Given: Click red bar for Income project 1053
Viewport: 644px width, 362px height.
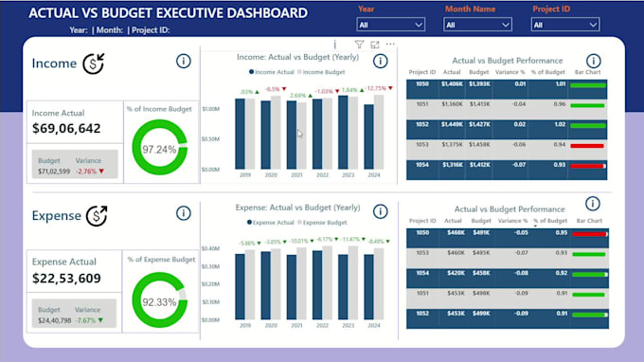Looking at the screenshot, I should 587,146.
